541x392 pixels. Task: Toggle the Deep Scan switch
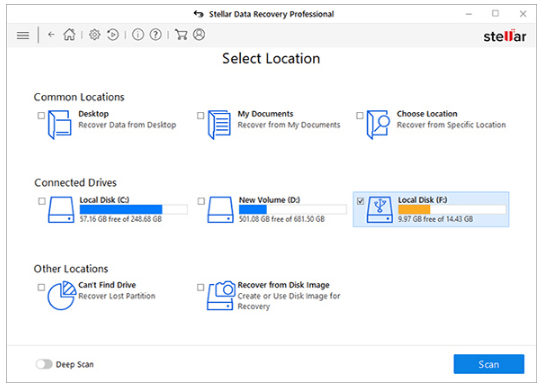click(x=44, y=364)
